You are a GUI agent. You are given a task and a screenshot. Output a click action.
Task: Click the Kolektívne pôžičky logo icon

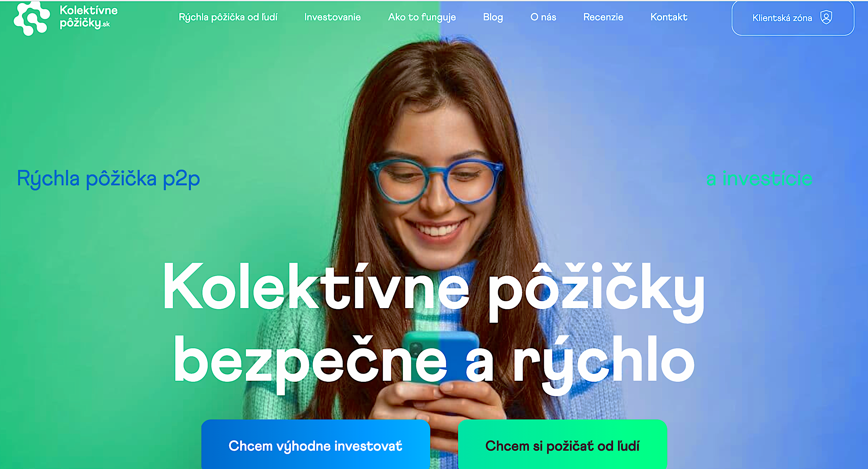point(32,18)
